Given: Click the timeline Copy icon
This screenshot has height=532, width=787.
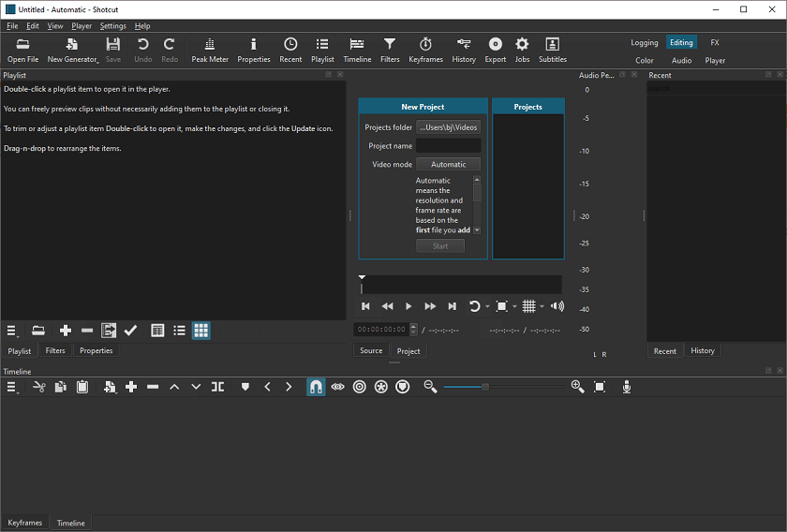Looking at the screenshot, I should tap(61, 387).
